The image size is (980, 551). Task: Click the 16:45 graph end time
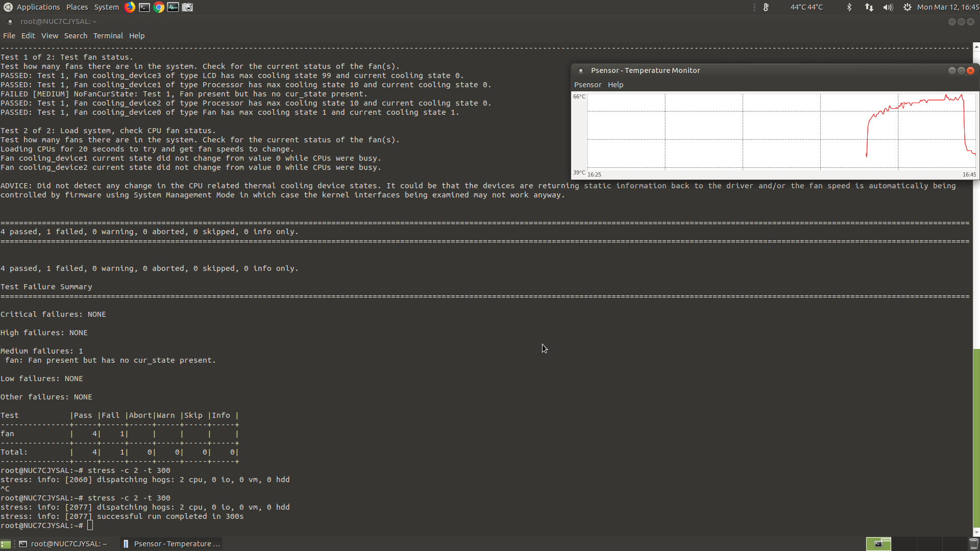click(x=969, y=174)
